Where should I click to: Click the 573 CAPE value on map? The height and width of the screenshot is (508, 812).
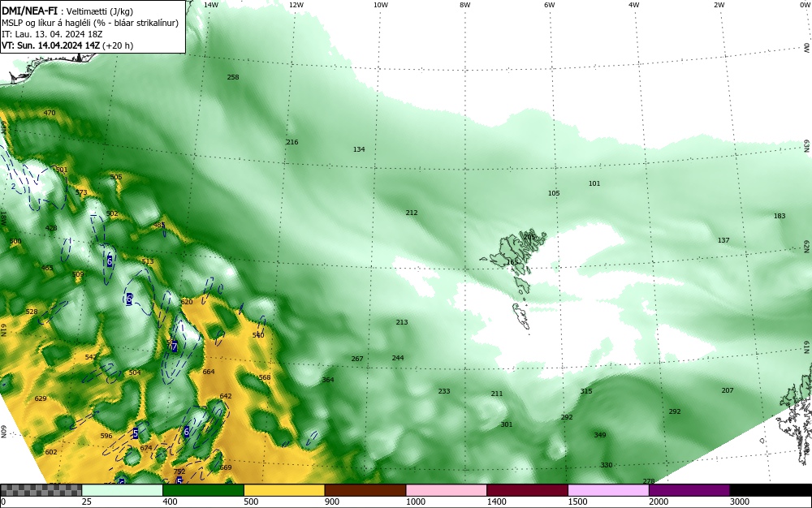pyautogui.click(x=81, y=192)
